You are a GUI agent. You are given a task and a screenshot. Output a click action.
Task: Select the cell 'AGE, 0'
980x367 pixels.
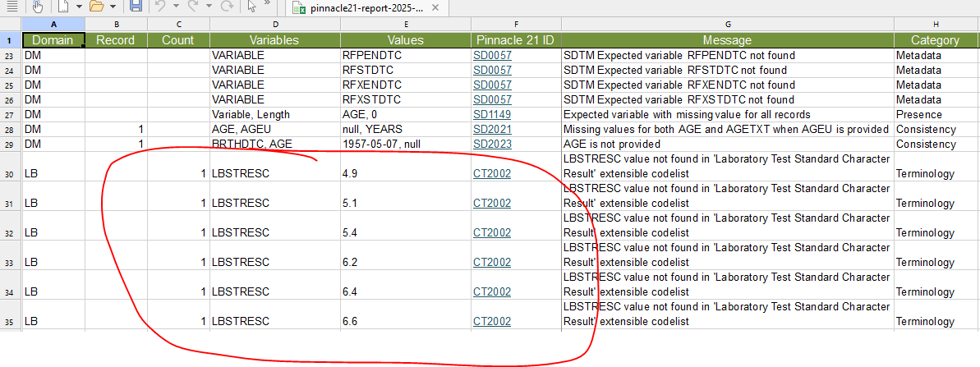click(405, 115)
